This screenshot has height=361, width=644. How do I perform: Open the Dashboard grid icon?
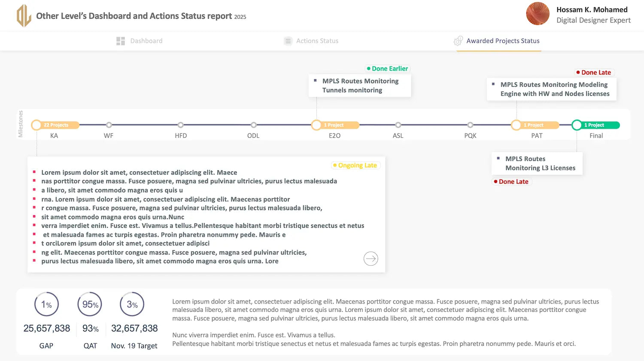(121, 41)
